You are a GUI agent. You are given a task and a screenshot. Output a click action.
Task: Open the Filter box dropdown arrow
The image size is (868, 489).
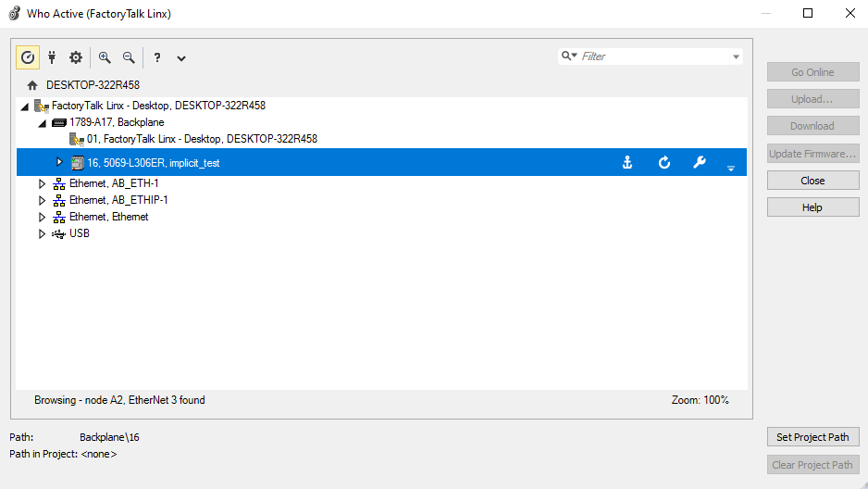(737, 56)
